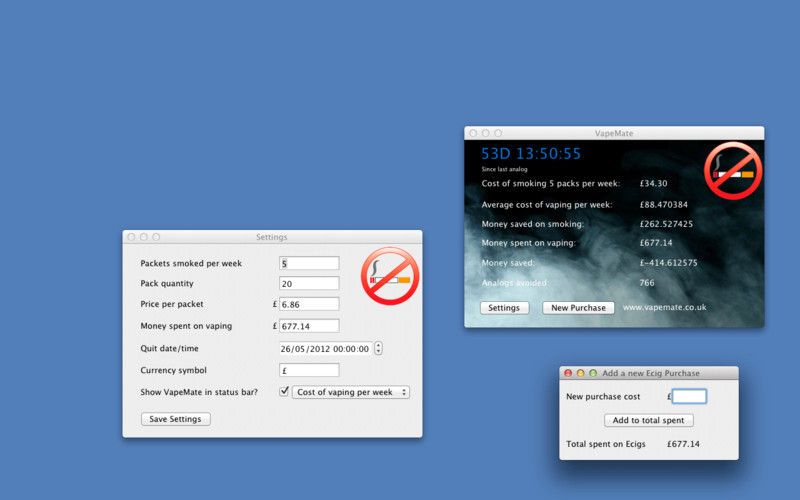Click the Quit date/time stepper arrows
Viewport: 800px width, 500px height.
[x=378, y=348]
